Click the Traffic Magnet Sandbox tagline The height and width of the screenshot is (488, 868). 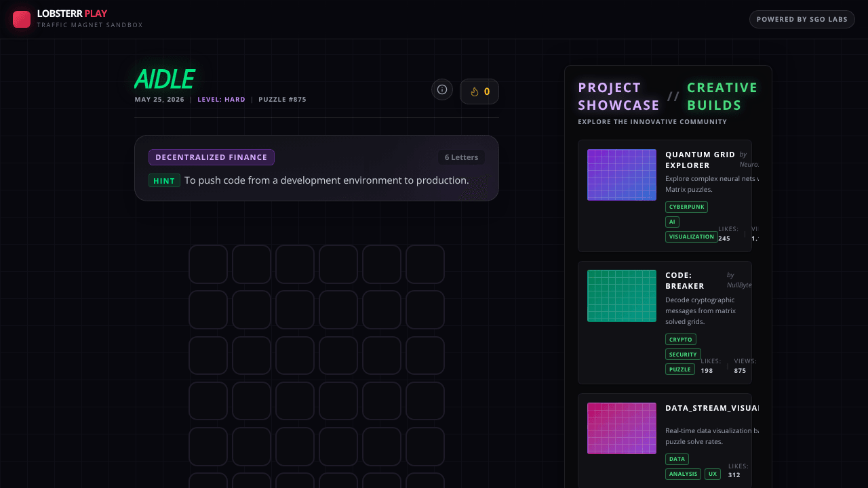90,25
